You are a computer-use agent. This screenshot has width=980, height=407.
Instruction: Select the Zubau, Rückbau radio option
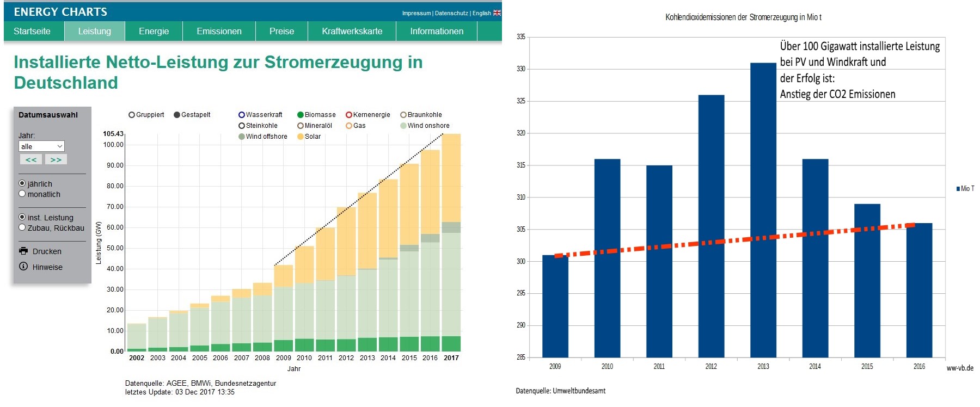pyautogui.click(x=22, y=227)
